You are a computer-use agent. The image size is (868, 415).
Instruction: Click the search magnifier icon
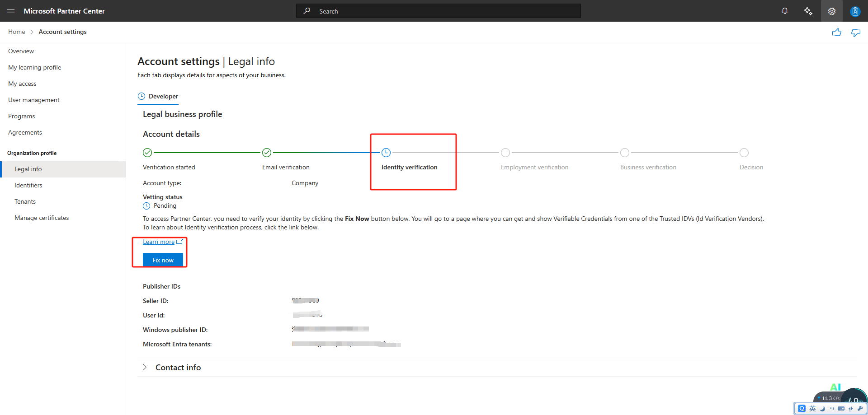tap(307, 11)
